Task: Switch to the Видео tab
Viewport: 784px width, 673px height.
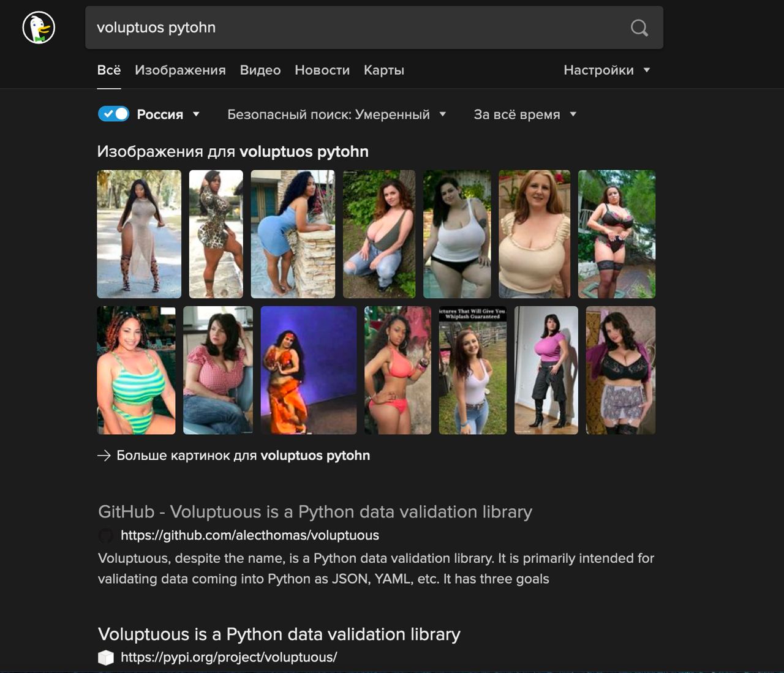Action: (x=260, y=70)
